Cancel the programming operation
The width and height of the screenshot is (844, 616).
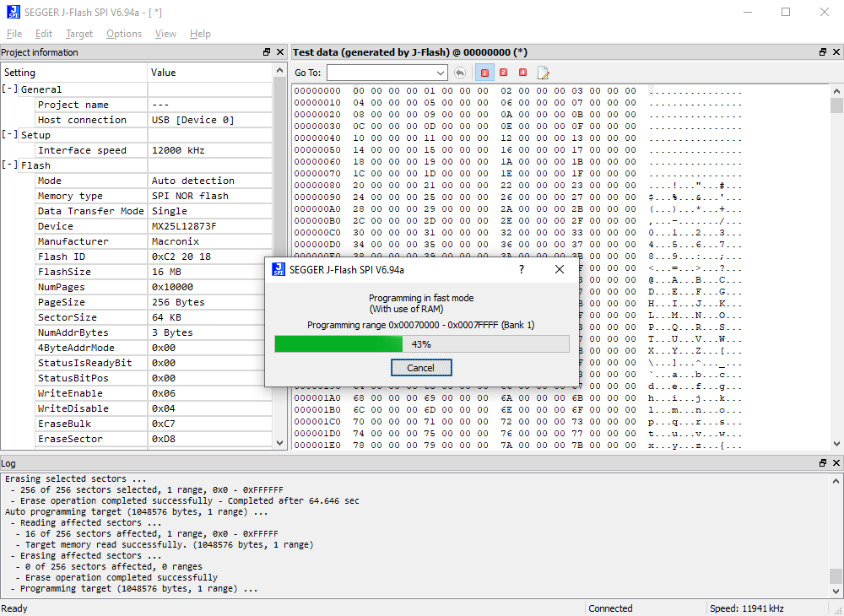(x=420, y=368)
